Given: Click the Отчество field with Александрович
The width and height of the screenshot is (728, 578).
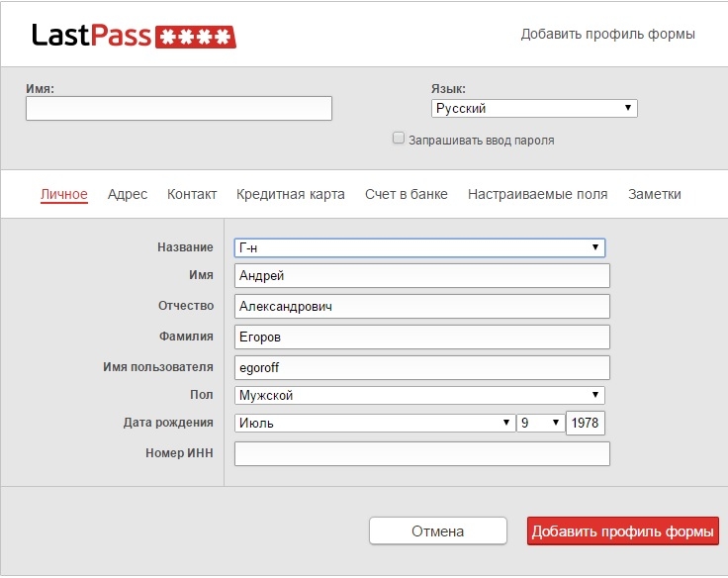Looking at the screenshot, I should coord(422,306).
